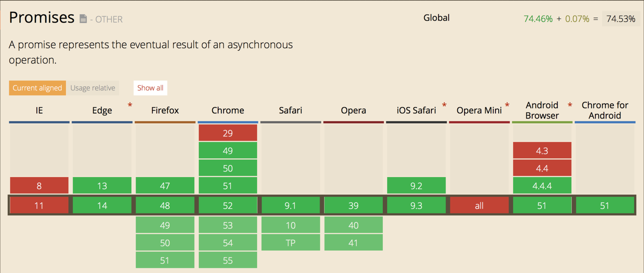Click the IE browser column header
This screenshot has height=273, width=644.
tap(39, 110)
